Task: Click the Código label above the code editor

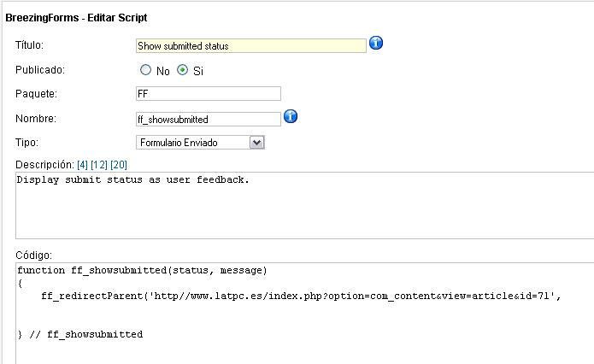Action: tap(33, 255)
